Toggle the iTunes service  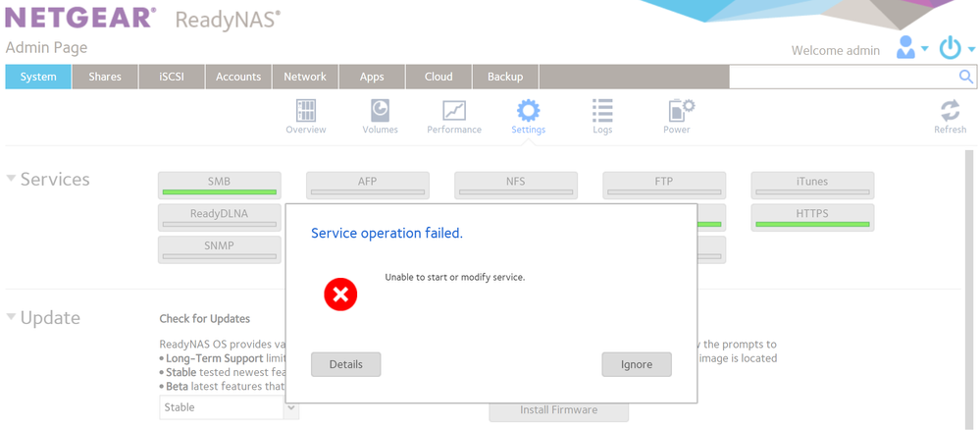pyautogui.click(x=812, y=186)
